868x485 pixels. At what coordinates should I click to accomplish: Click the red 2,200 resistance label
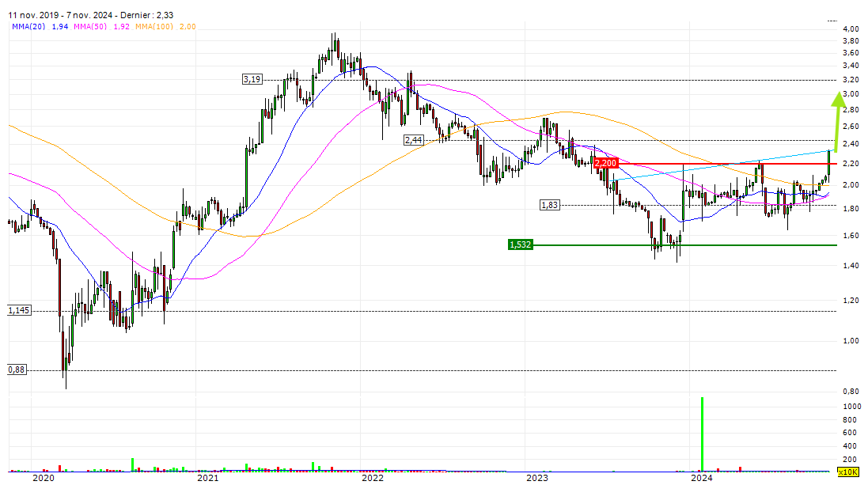point(605,163)
